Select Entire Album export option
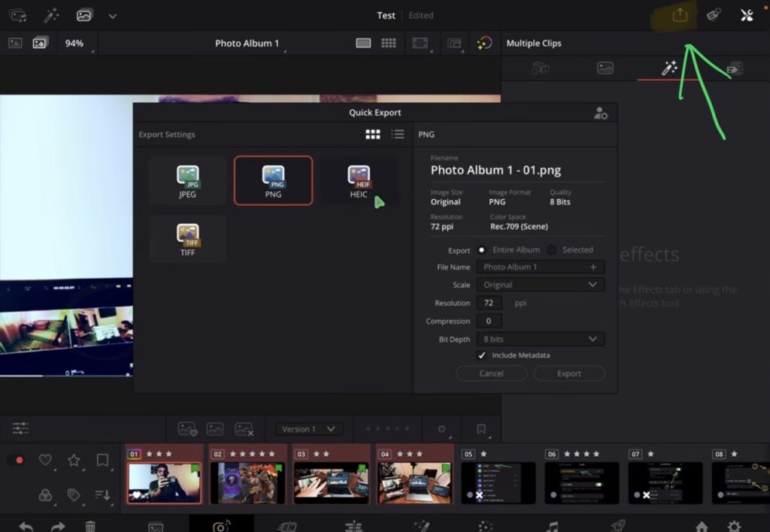The height and width of the screenshot is (532, 770). click(508, 249)
